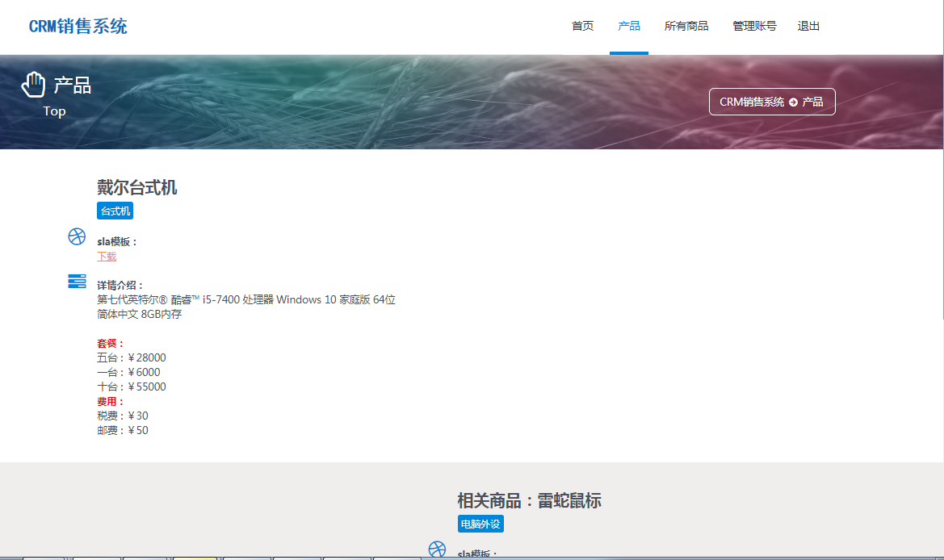
Task: Click the circular Dribbble icon next to sla模板
Action: [x=77, y=237]
